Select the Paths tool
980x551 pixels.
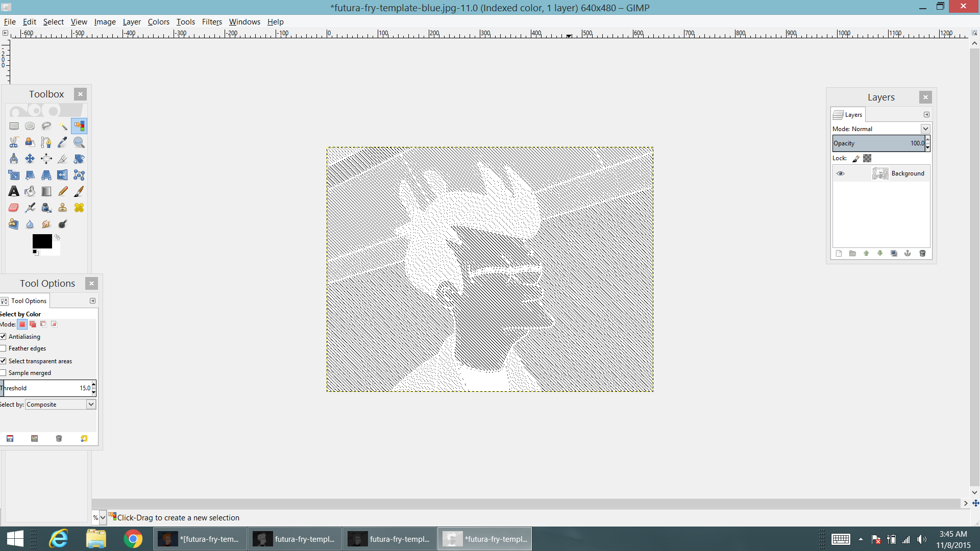[46, 142]
